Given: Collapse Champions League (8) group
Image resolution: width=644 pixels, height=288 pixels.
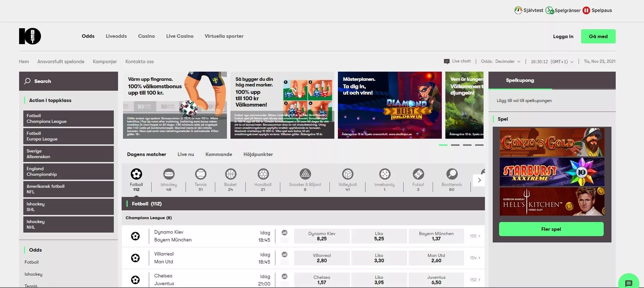Looking at the screenshot, I should click(x=303, y=218).
